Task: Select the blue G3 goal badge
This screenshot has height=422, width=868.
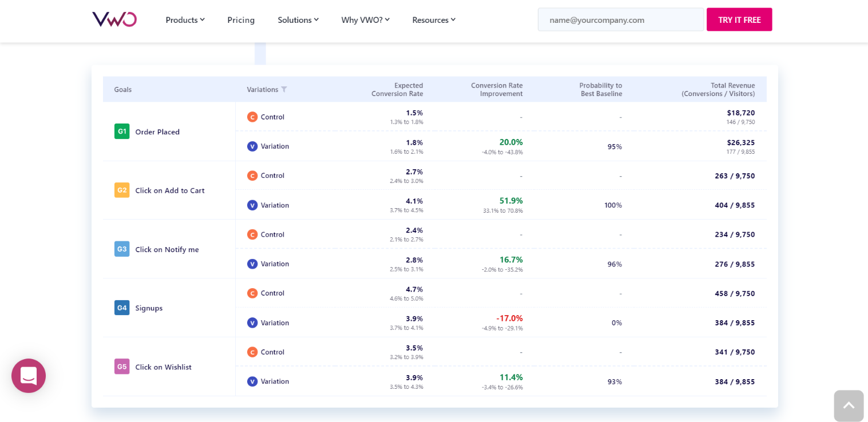Action: (122, 249)
